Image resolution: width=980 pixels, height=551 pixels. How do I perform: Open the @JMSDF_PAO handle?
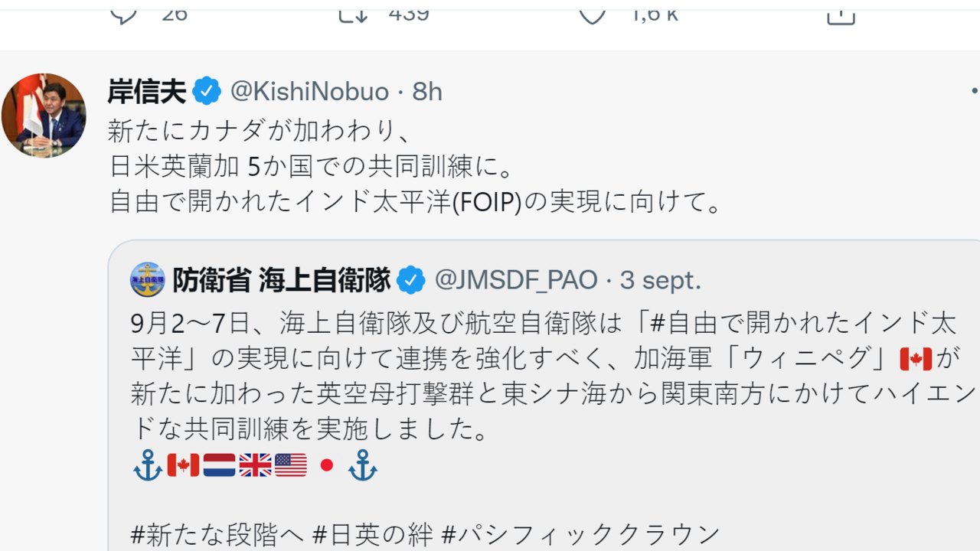(x=515, y=280)
